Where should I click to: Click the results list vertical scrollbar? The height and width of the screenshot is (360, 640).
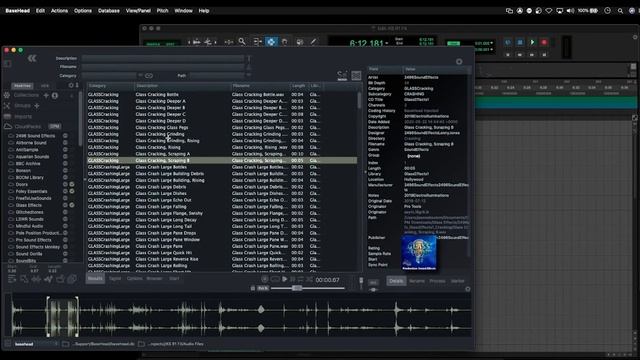click(x=359, y=100)
